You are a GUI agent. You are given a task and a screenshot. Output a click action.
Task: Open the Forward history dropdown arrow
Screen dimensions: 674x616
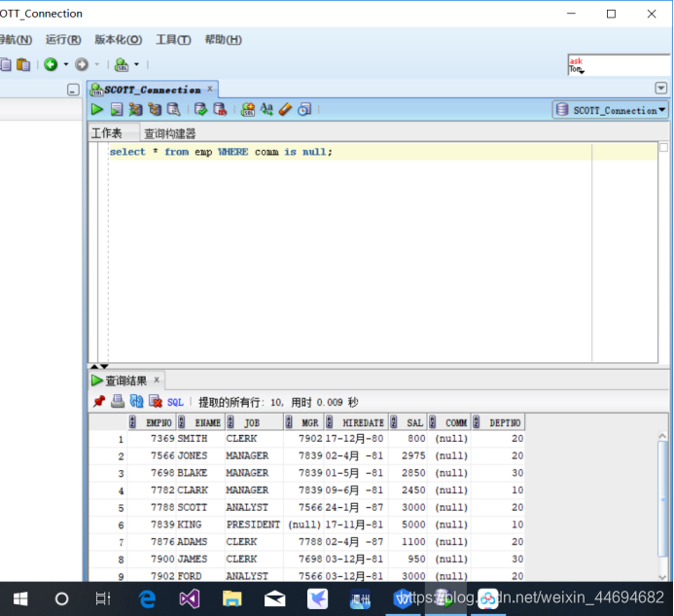click(97, 64)
